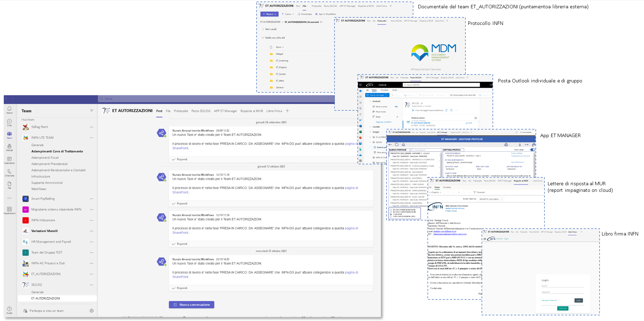Image resolution: width=644 pixels, height=321 pixels.
Task: Toggle the Tutti i campi switch in ET Manager
Action: (532, 150)
